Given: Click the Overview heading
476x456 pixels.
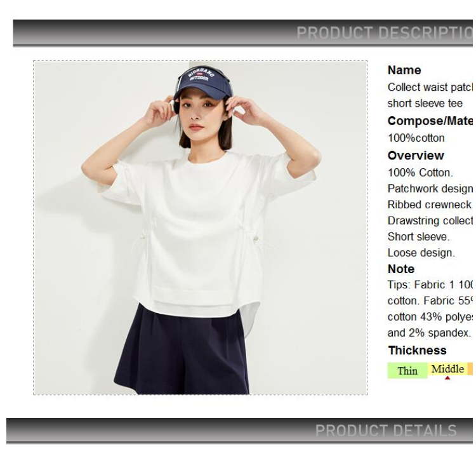Looking at the screenshot, I should tap(416, 156).
